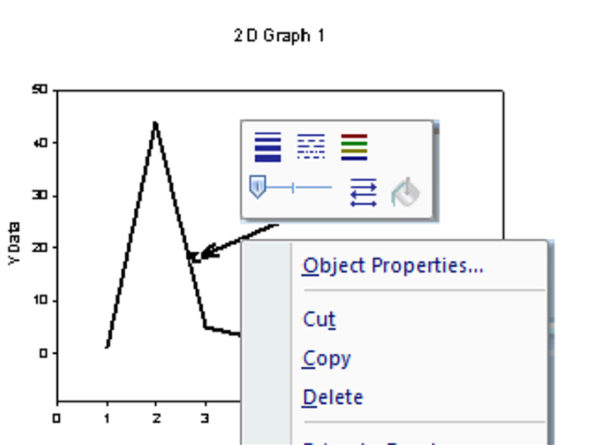This screenshot has height=445, width=600.
Task: Open the line color icon
Action: click(354, 147)
